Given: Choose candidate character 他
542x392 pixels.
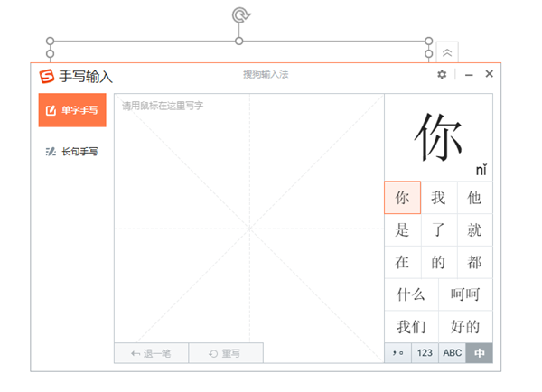Looking at the screenshot, I should pos(474,198).
